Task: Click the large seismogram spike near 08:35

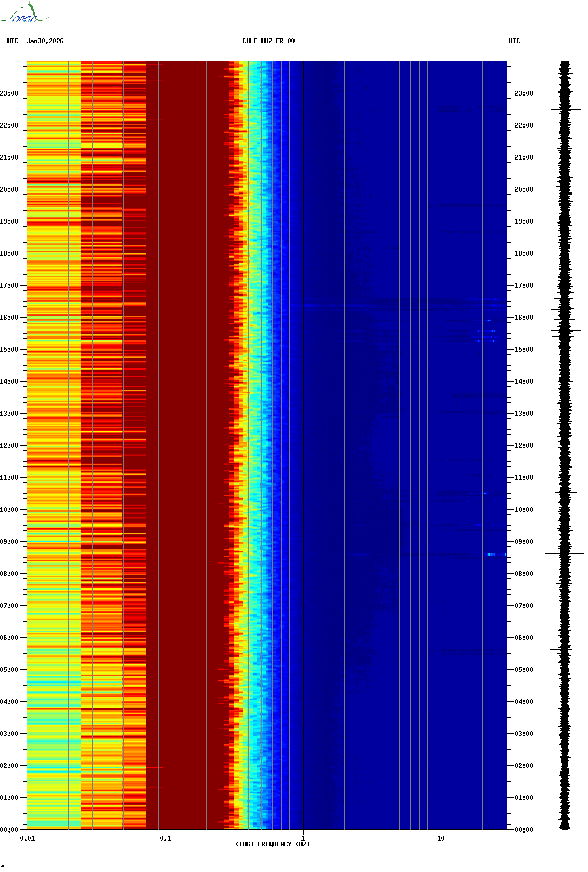Action: coord(565,554)
